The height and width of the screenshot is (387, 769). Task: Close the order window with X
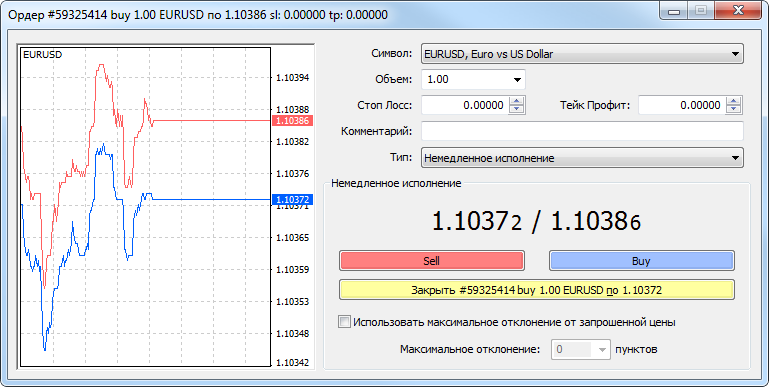738,11
